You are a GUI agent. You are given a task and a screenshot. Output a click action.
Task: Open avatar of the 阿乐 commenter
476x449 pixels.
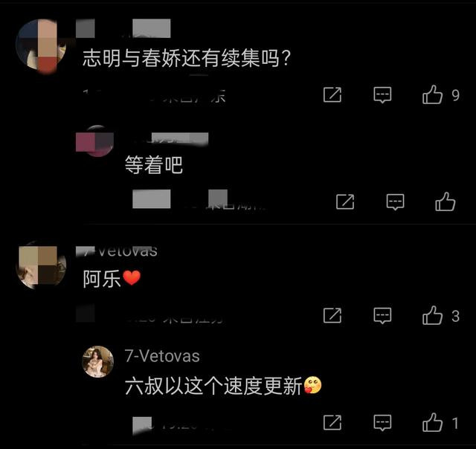41,265
